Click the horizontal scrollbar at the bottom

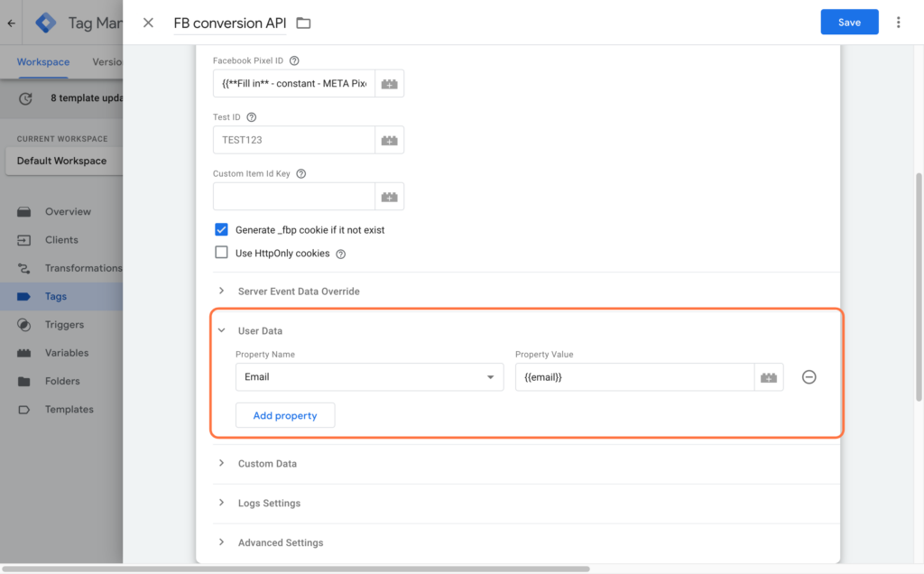296,569
